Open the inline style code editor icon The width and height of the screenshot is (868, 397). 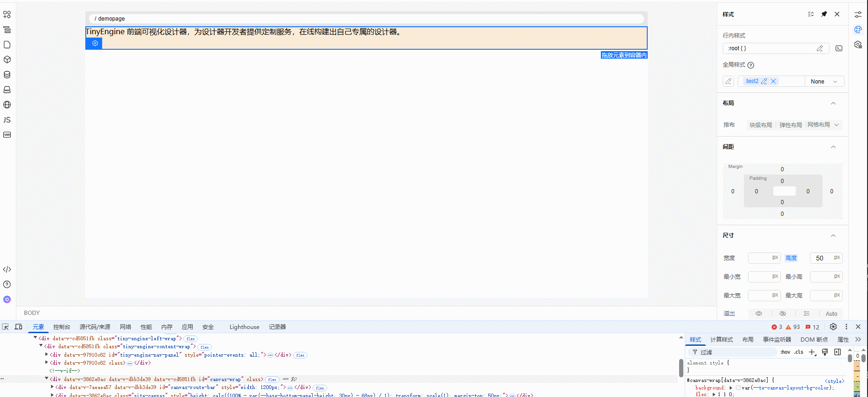tap(839, 48)
